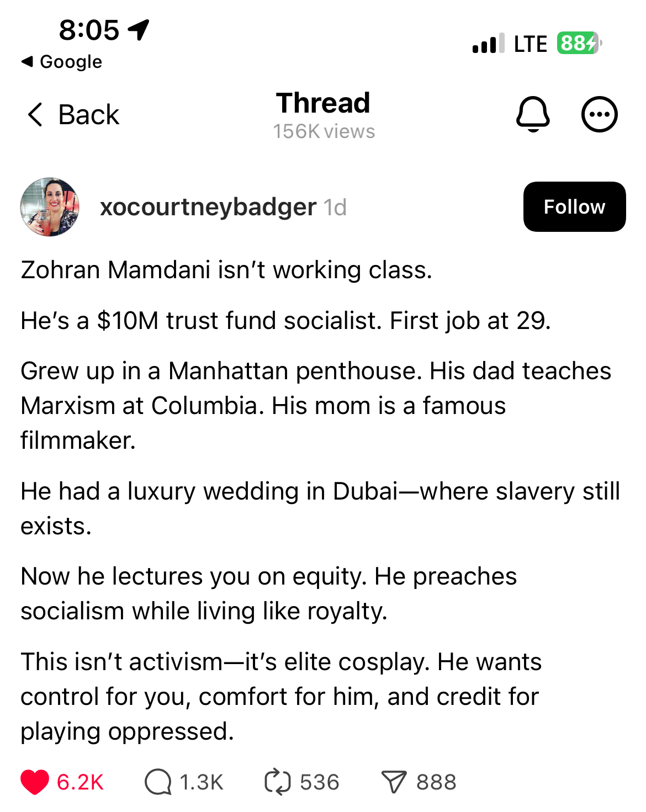This screenshot has height=812, width=646.
Task: Return to the Google app
Action: [62, 62]
